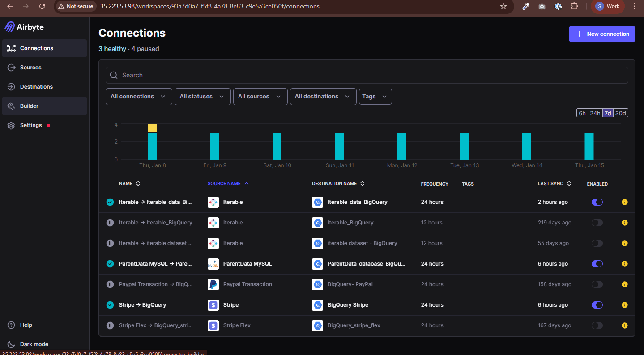The image size is (644, 355).
Task: Disable the Stripe → BigQuery toggle
Action: (x=597, y=305)
